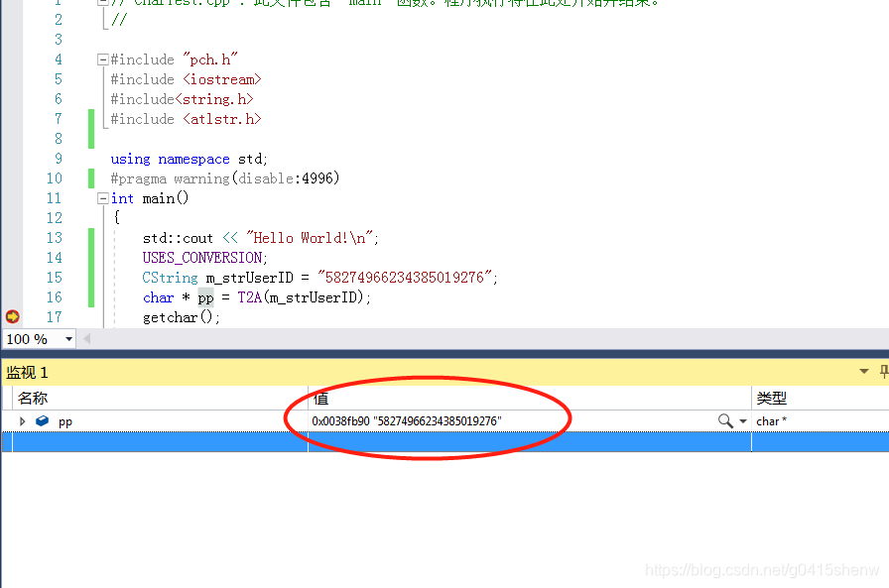
Task: Click the yellow execution pointer arrow icon
Action: pos(12,317)
